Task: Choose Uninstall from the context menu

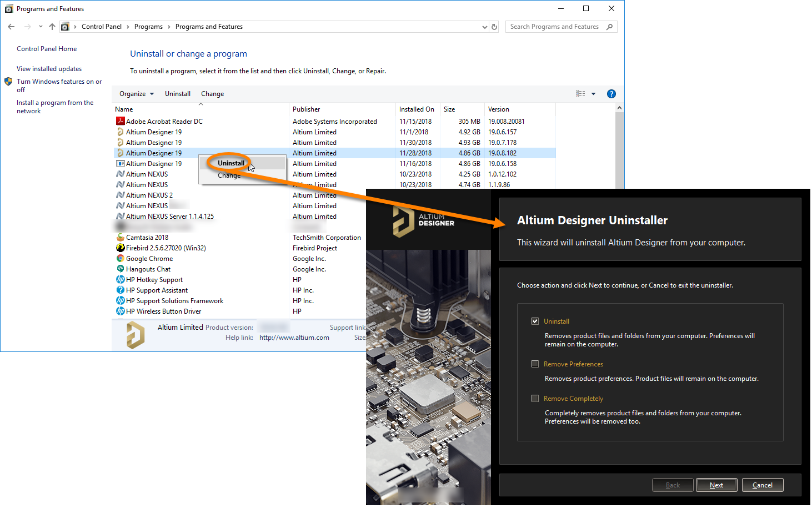Action: (231, 163)
